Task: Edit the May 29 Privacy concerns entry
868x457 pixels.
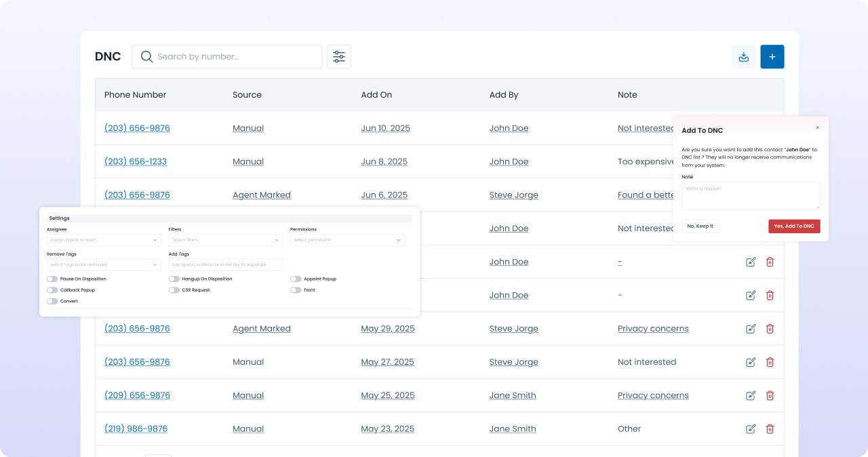Action: click(x=751, y=329)
